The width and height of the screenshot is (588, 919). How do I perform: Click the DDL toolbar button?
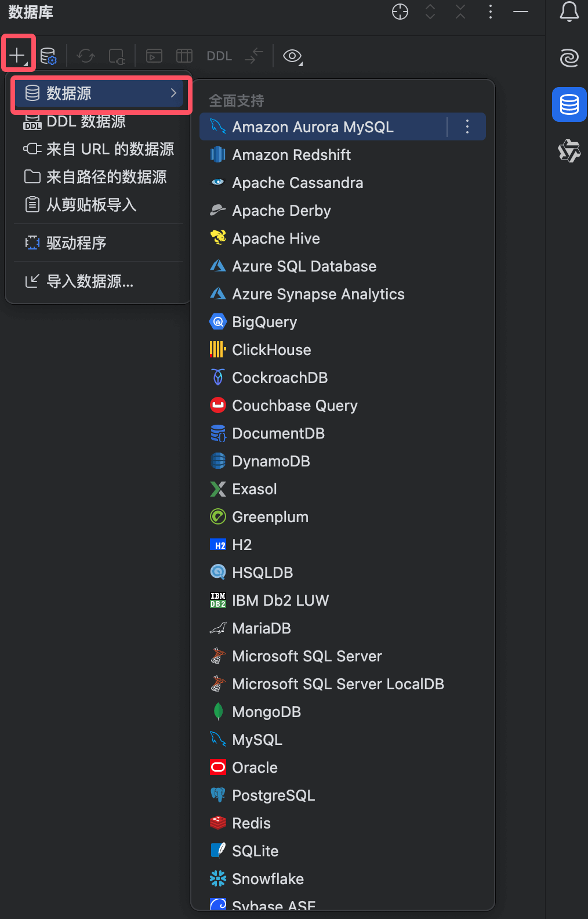tap(219, 56)
